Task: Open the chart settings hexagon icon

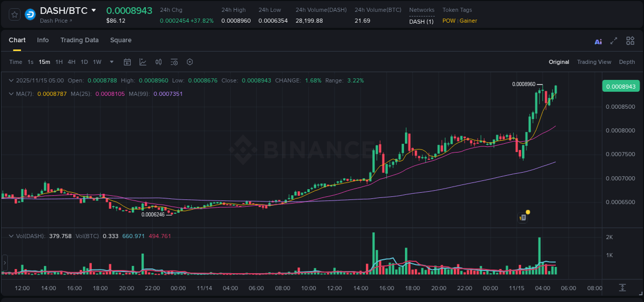Action: point(190,62)
